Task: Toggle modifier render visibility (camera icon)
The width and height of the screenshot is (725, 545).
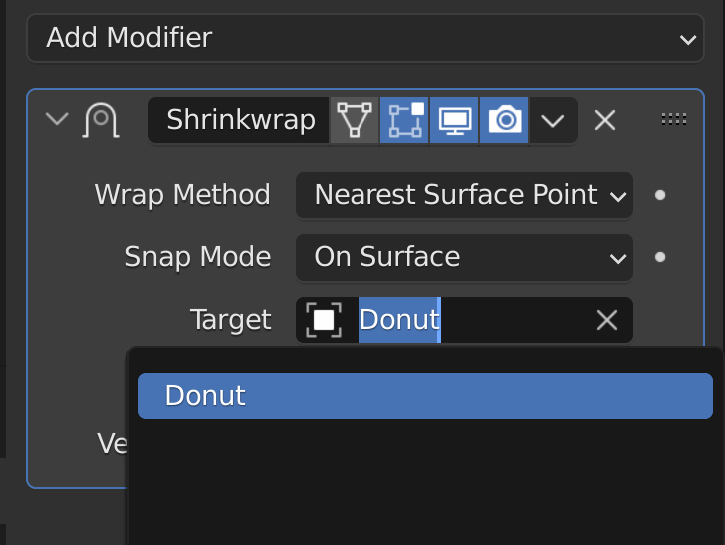Action: 504,120
